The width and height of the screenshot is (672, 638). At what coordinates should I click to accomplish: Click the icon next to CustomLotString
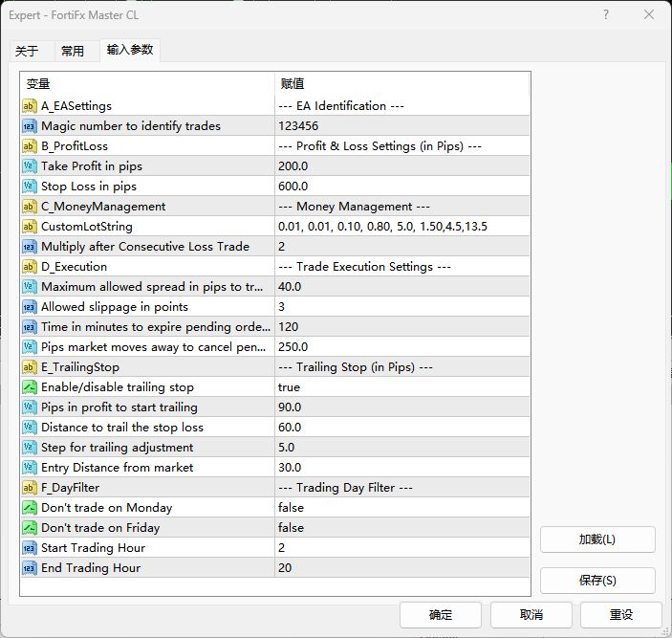pos(30,227)
